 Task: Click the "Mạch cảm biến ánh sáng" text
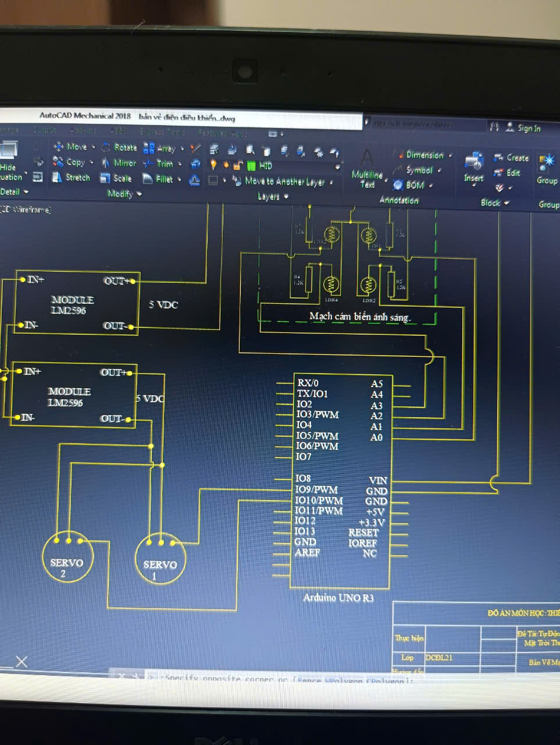tap(359, 317)
